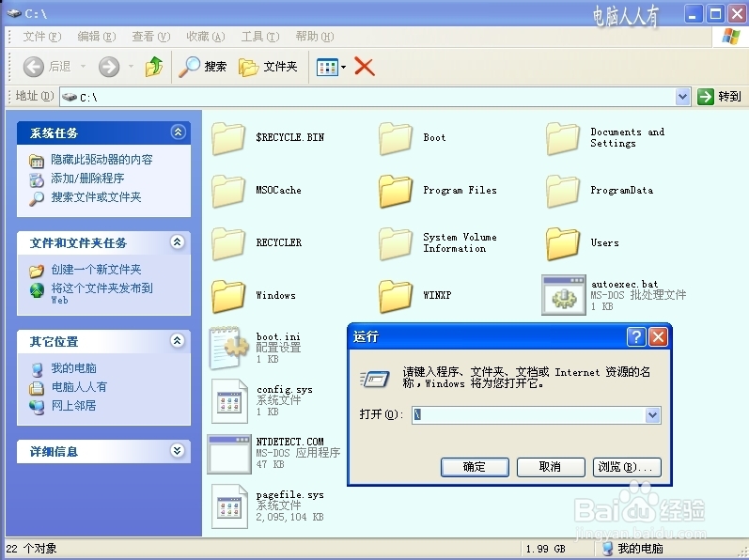This screenshot has width=749, height=560.
Task: Select the MSOCache folder icon
Action: (228, 191)
